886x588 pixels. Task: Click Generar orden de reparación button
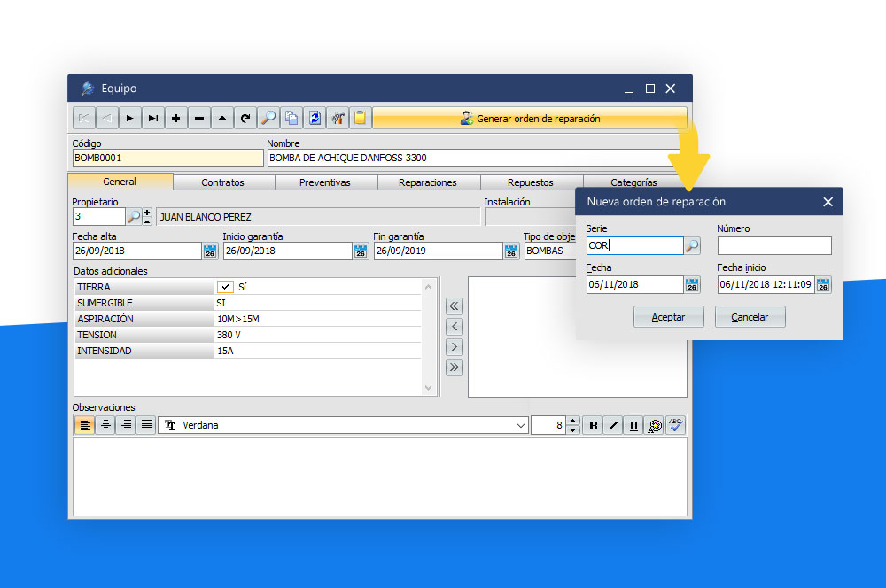pyautogui.click(x=529, y=118)
